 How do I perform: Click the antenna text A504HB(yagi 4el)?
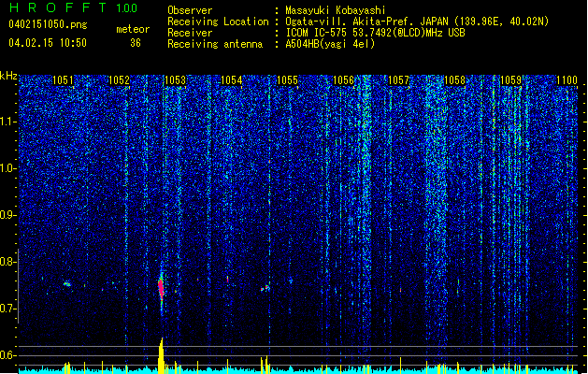tap(330, 44)
